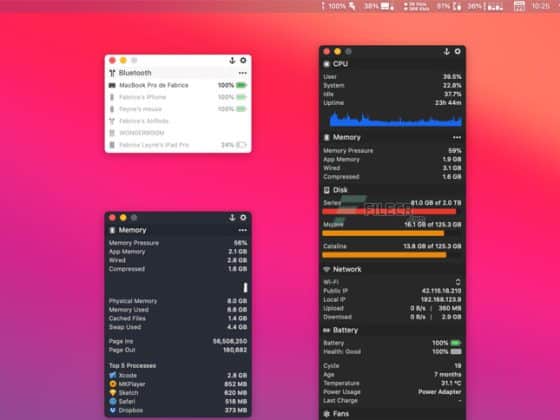Select the Swap Used row
The height and width of the screenshot is (420, 560).
pyautogui.click(x=178, y=327)
